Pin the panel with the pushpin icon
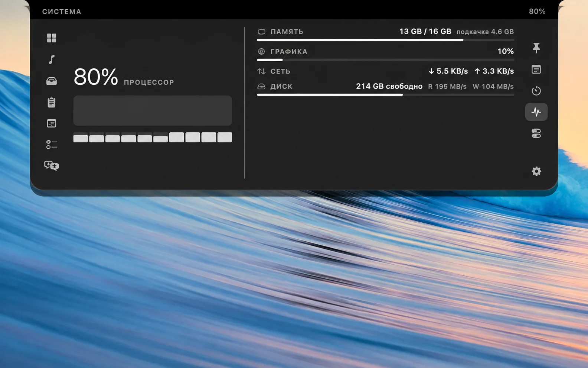This screenshot has width=588, height=368. [x=536, y=48]
